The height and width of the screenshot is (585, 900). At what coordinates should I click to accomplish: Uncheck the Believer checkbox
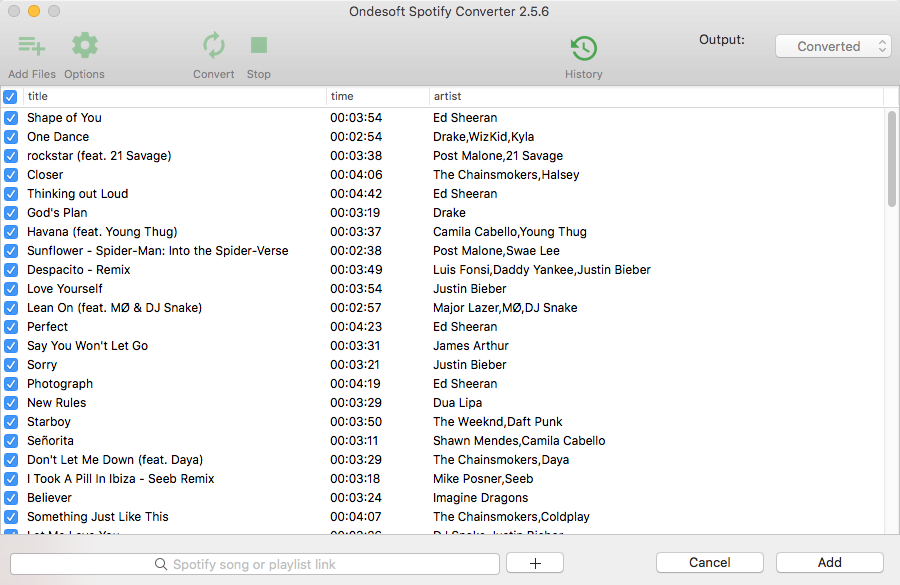[x=11, y=498]
